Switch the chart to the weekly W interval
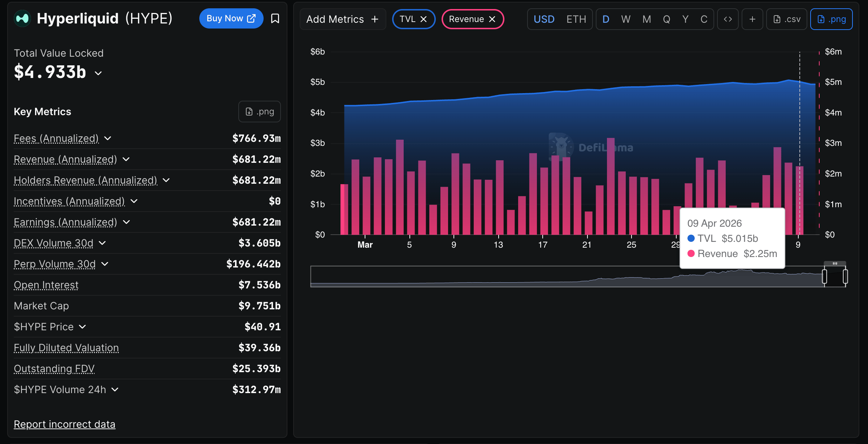 (626, 19)
